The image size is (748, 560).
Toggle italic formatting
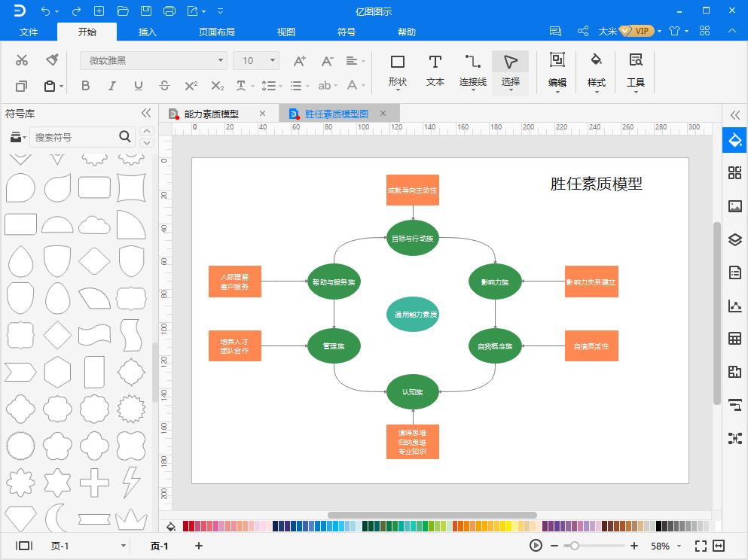tap(111, 86)
